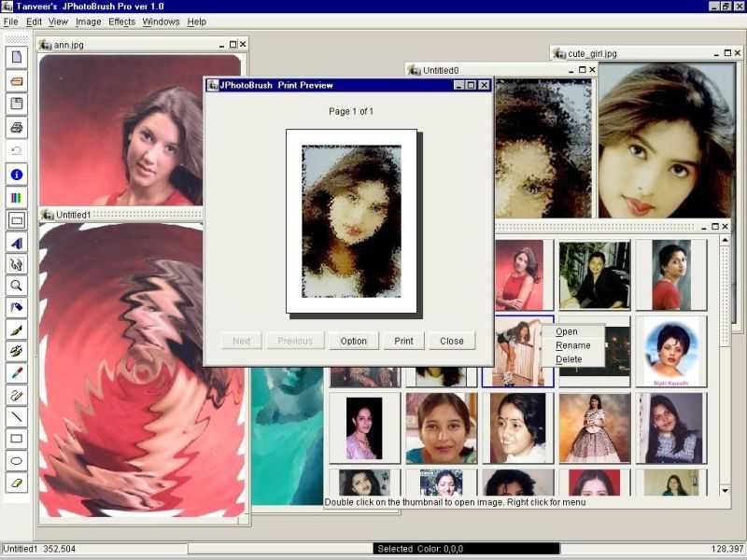Choose Rename from the context menu
747x560 pixels.
(573, 345)
